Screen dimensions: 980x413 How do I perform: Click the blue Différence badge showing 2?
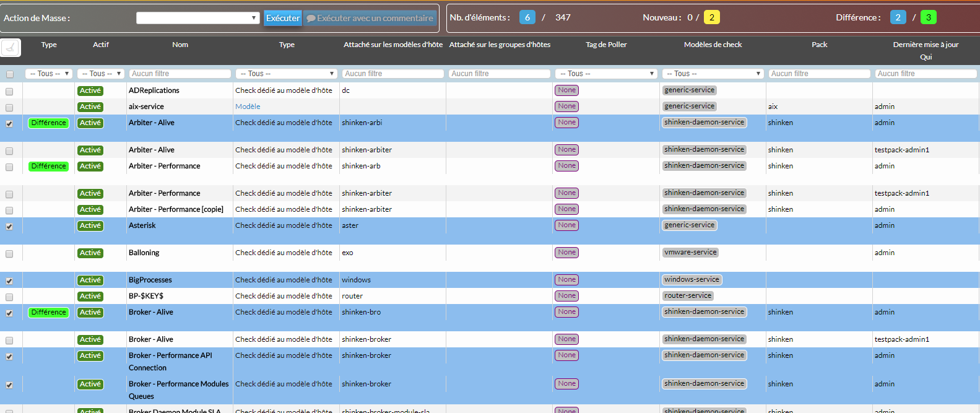898,17
